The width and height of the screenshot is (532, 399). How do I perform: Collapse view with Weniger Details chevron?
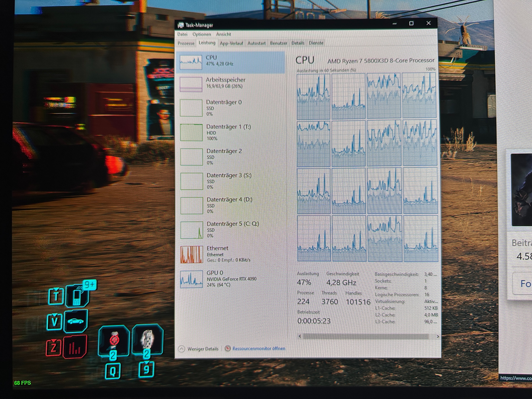click(x=182, y=349)
